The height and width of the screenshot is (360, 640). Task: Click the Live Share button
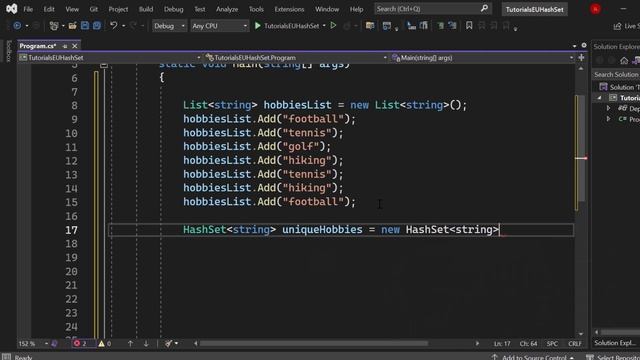click(627, 26)
